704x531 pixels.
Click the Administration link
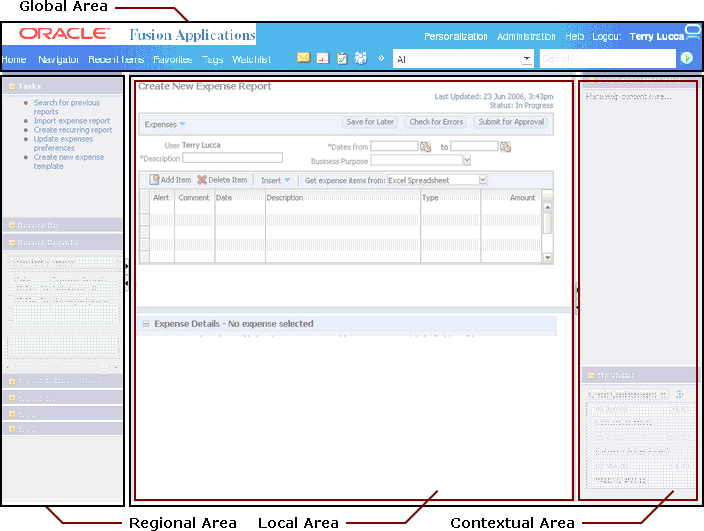(526, 36)
